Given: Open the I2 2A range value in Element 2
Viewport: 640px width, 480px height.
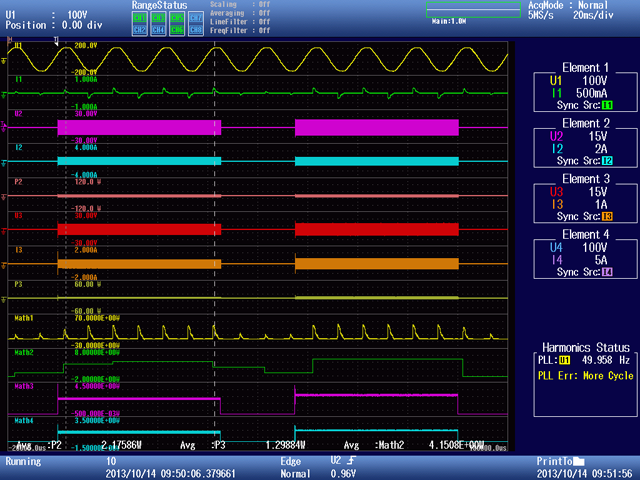Looking at the screenshot, I should [601, 149].
